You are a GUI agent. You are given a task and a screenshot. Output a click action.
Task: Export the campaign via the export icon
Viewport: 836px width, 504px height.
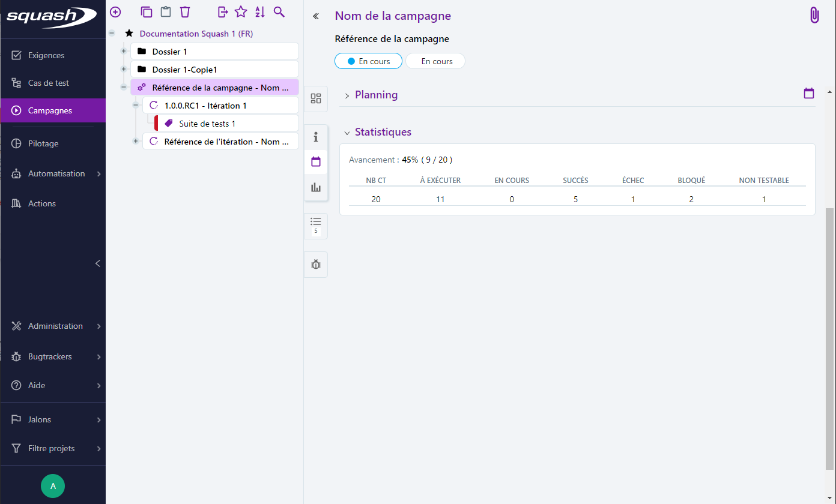(x=222, y=11)
